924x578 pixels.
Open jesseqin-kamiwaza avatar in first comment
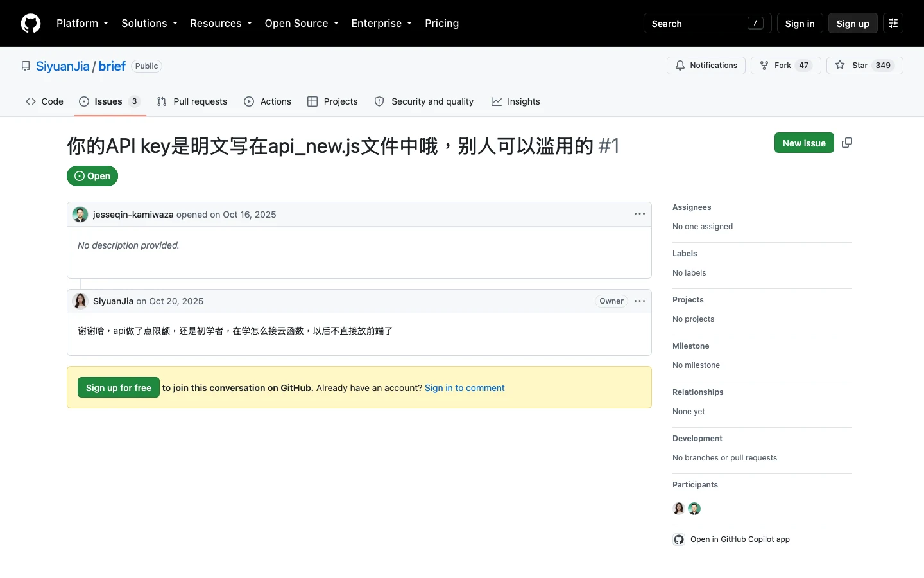[x=80, y=215]
